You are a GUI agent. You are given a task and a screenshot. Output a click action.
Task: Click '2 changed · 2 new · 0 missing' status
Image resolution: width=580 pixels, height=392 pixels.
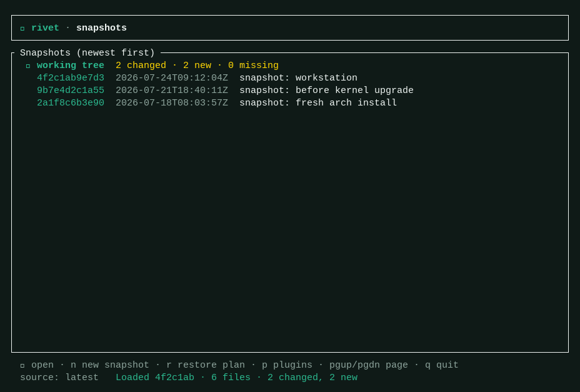pyautogui.click(x=197, y=66)
